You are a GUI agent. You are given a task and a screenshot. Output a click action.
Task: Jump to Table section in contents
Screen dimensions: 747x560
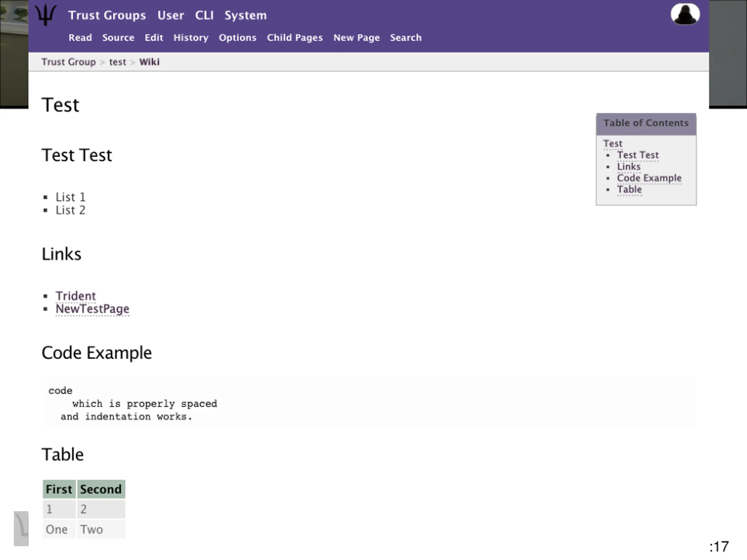(629, 189)
